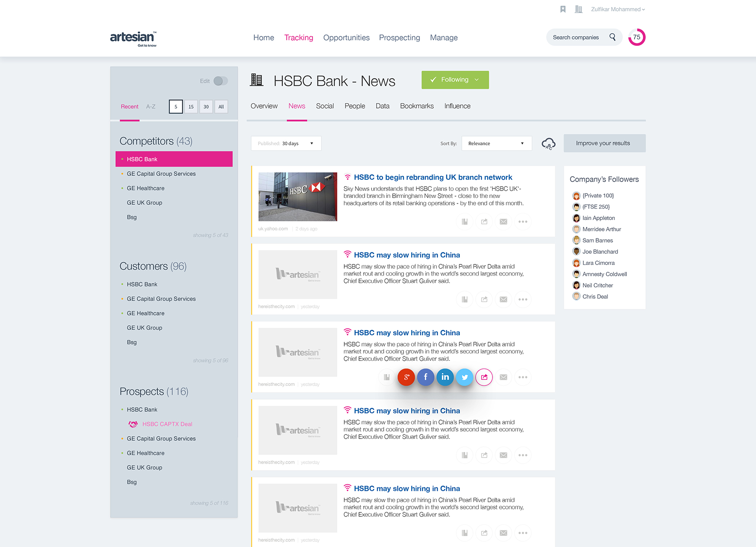Viewport: 756px width, 547px height.
Task: Open the Published 30 days dropdown
Action: click(x=286, y=143)
